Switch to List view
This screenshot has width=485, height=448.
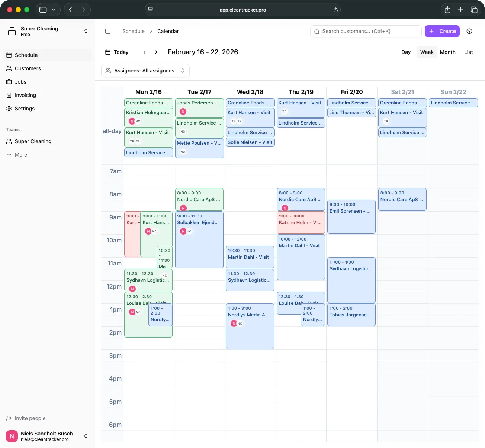coord(468,52)
